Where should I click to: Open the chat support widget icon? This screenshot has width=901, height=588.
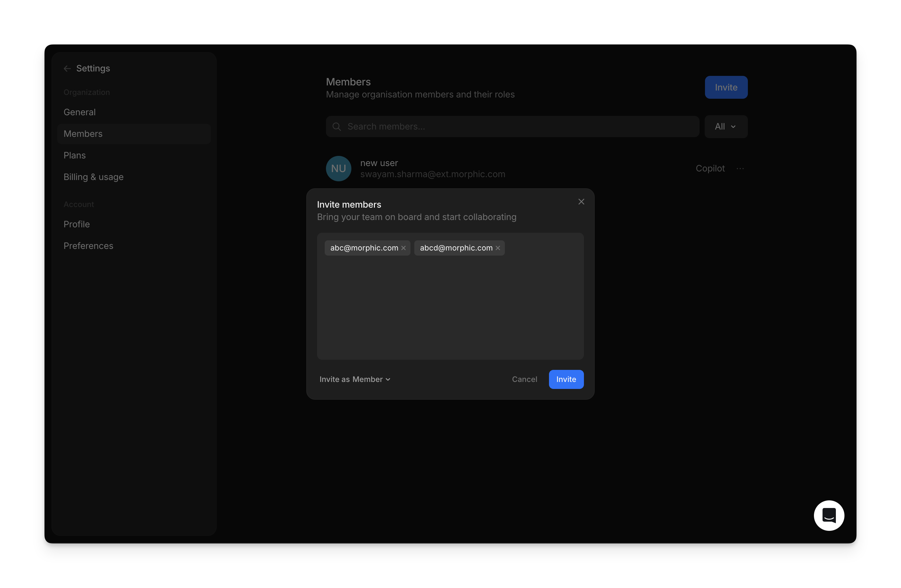pyautogui.click(x=829, y=515)
